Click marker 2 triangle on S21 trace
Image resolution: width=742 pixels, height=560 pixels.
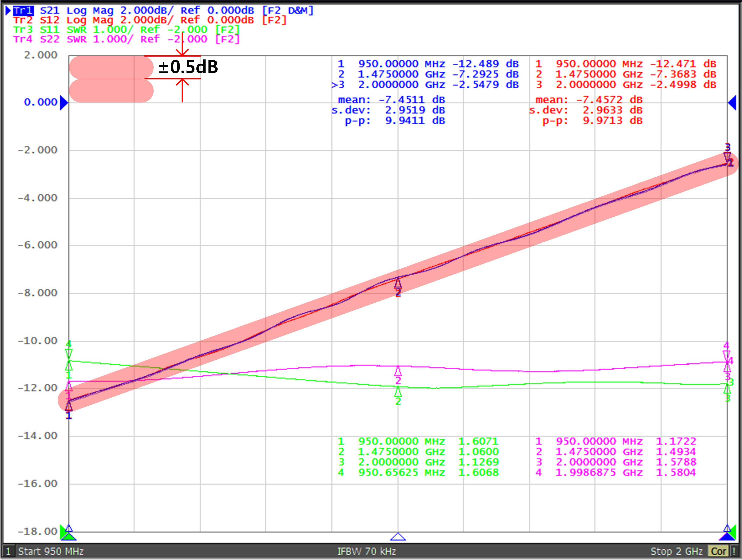point(398,283)
